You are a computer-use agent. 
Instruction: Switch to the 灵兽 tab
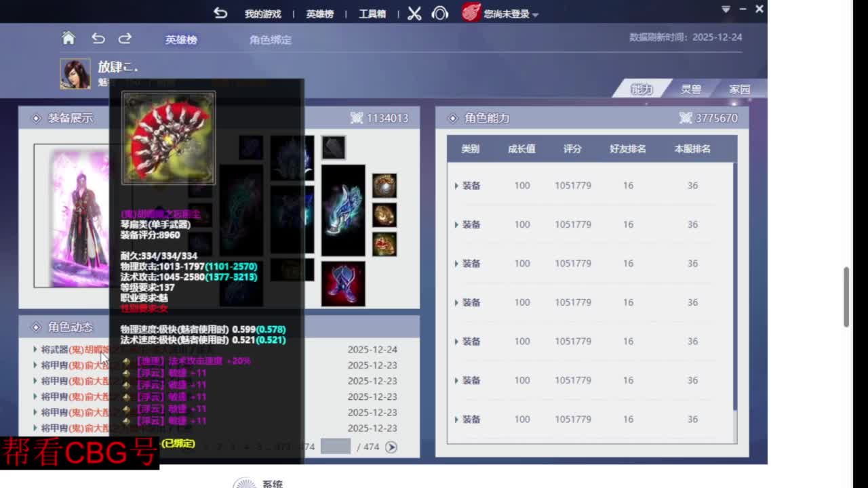click(691, 89)
